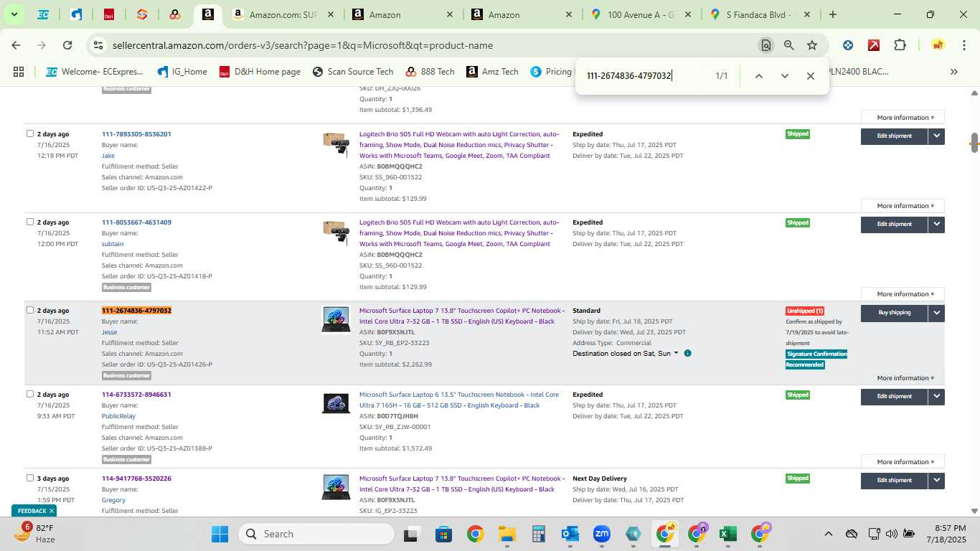Focus the taskbar Search box

[317, 534]
